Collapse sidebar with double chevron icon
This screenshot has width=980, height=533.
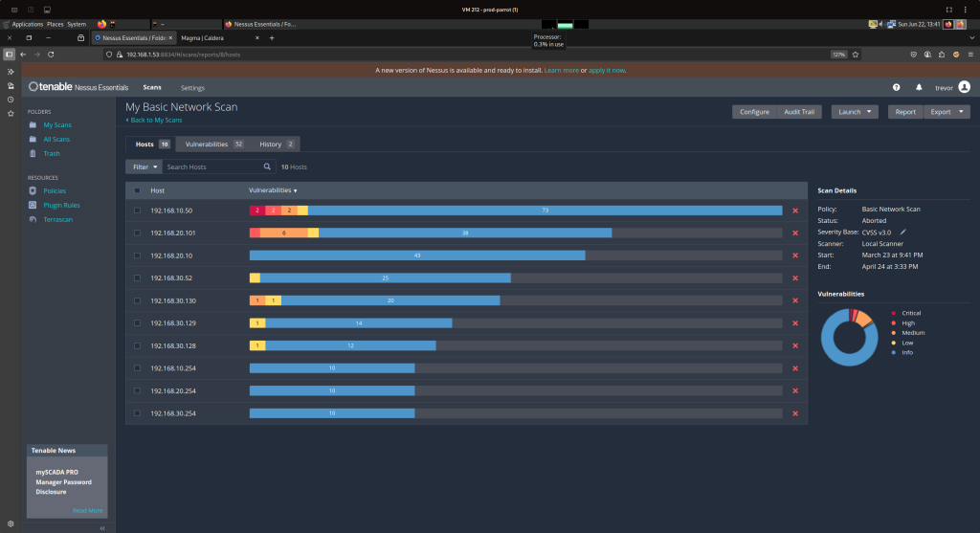tap(102, 528)
